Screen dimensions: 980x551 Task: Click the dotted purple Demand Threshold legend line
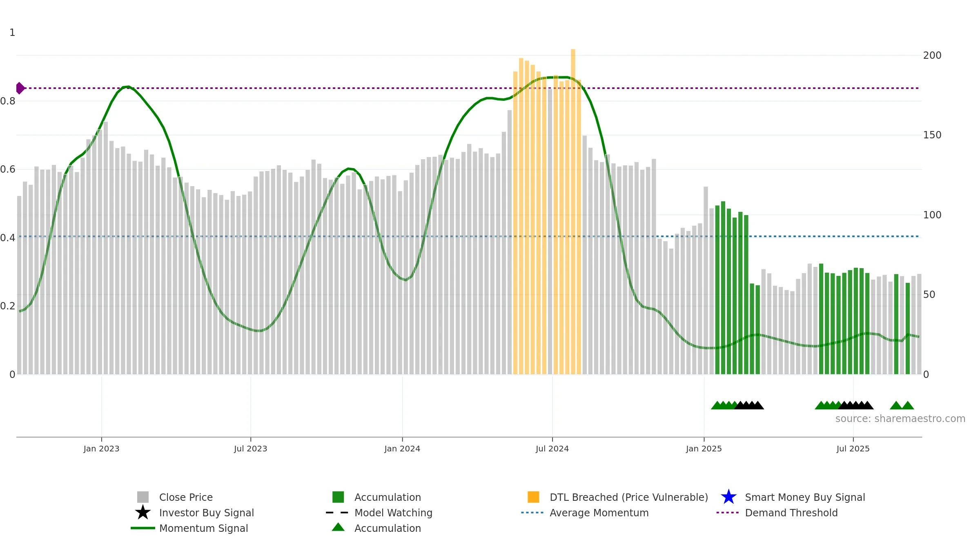click(x=728, y=513)
